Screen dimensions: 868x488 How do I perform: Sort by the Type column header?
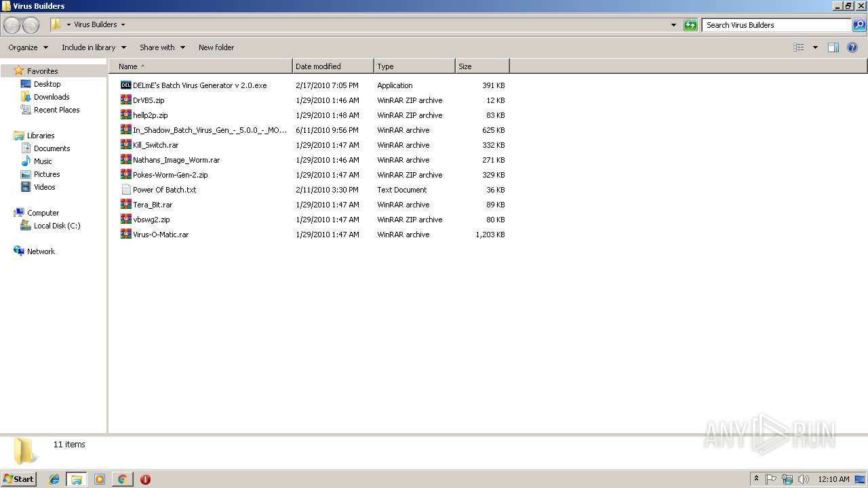tap(414, 66)
